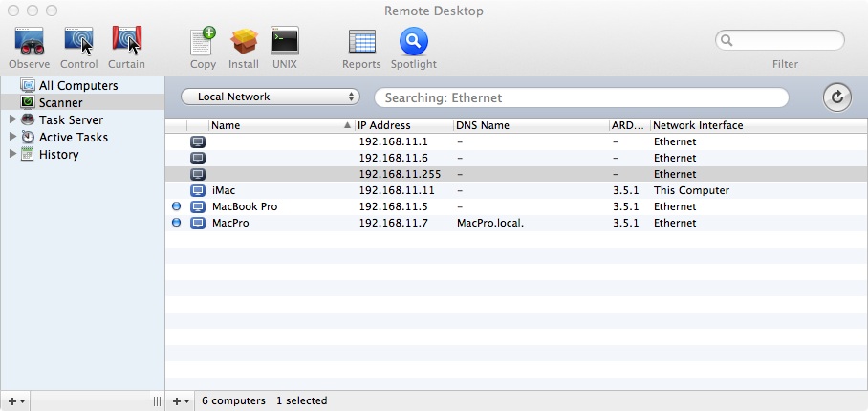Click IP address 192.168.11.6

click(393, 159)
